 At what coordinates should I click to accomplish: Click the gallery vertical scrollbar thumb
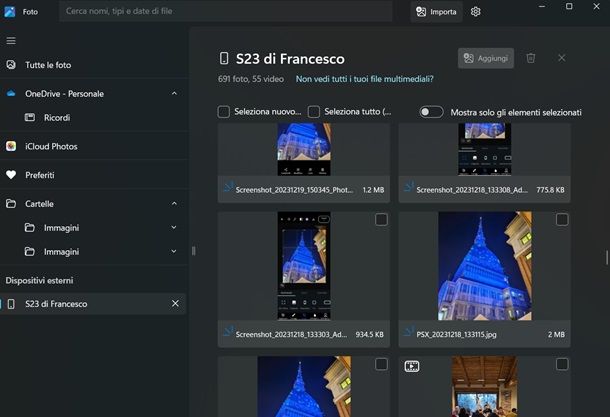607,258
